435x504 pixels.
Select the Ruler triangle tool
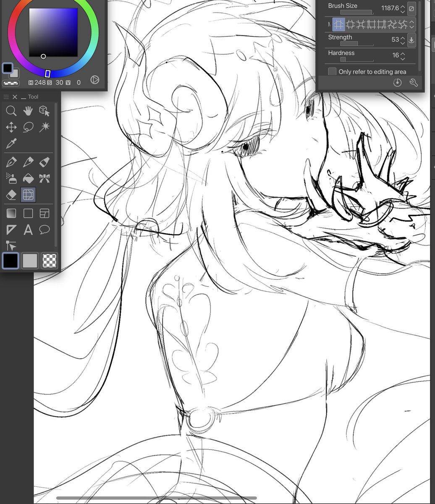pyautogui.click(x=11, y=230)
